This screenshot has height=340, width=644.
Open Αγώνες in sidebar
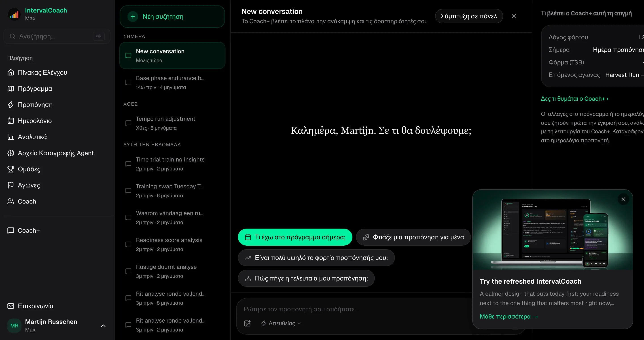[x=57, y=185]
